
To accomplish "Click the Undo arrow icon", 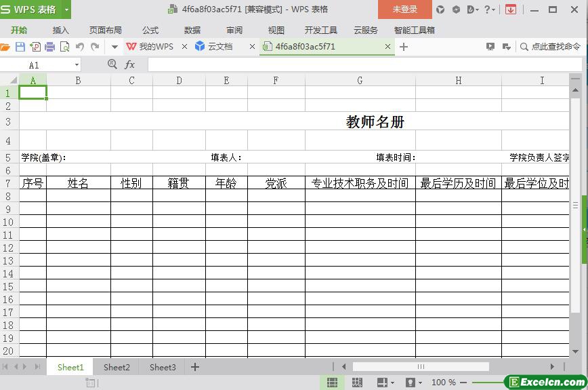I will tap(80, 47).
